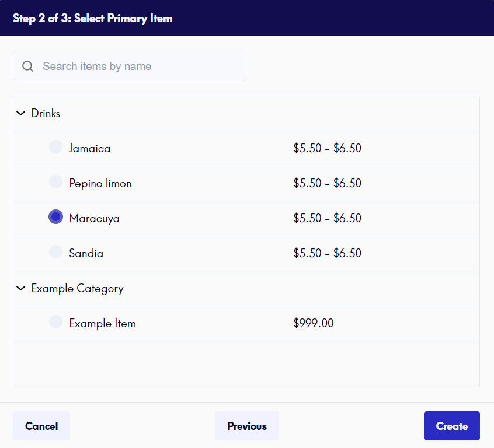Select the Pepino limon radio button
Screen dimensions: 494x448
55,182
